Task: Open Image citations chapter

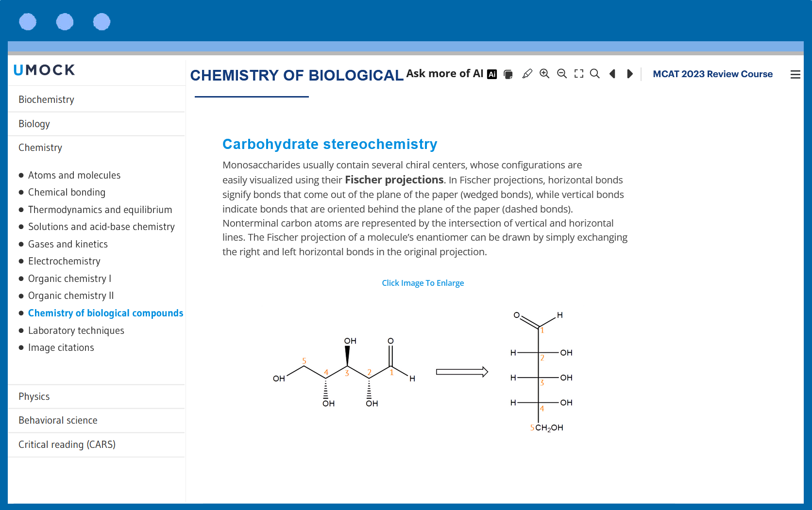Action: [61, 347]
